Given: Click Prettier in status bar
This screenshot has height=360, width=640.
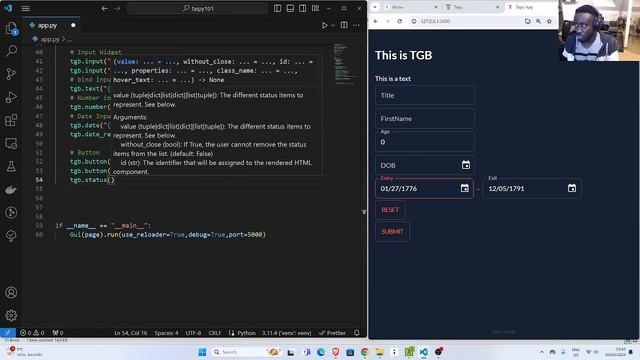Looking at the screenshot, I should [x=332, y=333].
